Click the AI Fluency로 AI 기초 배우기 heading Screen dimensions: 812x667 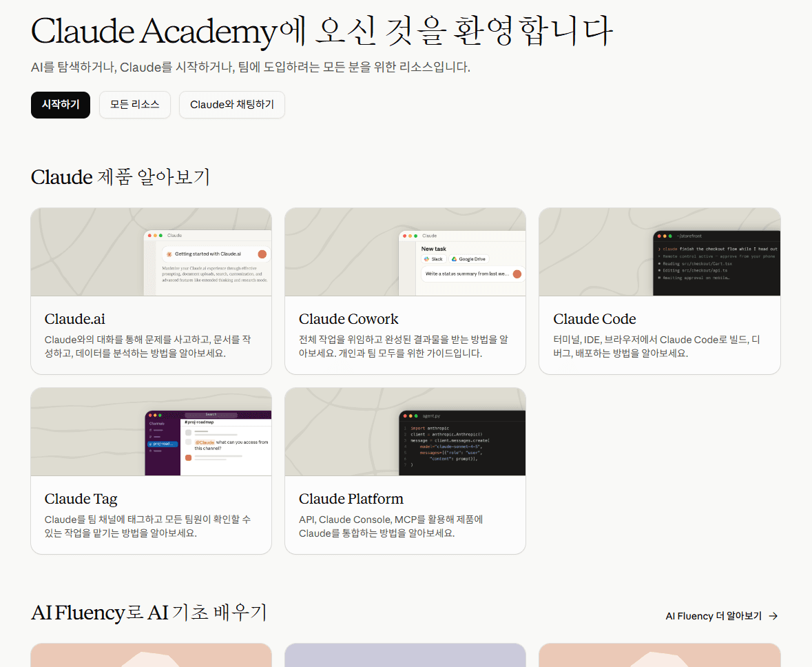pos(149,613)
